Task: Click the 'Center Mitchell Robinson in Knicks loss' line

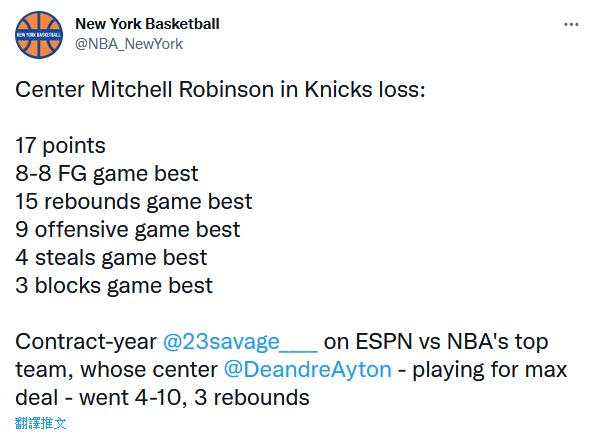Action: coord(220,90)
